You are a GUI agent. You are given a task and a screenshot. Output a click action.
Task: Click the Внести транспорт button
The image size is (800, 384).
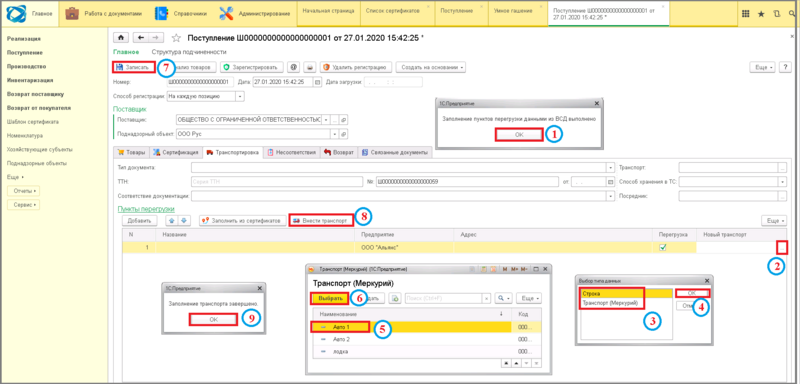coord(320,221)
